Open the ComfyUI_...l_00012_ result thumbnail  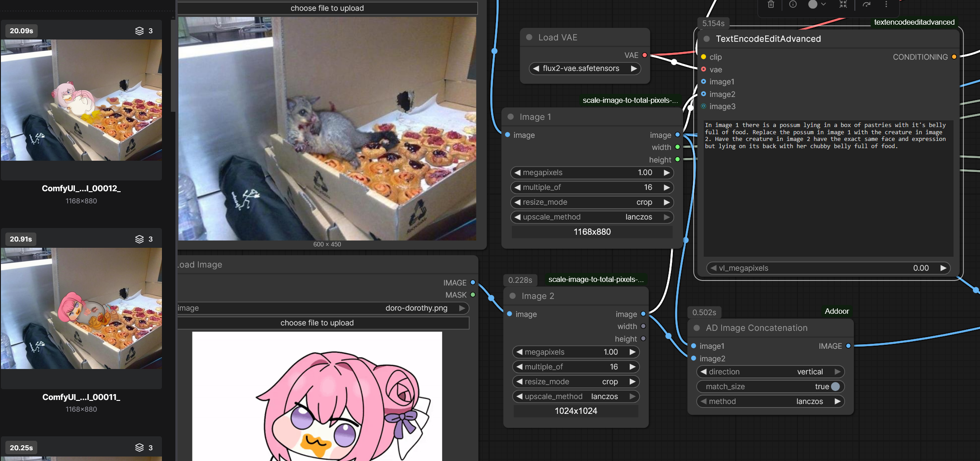point(81,100)
